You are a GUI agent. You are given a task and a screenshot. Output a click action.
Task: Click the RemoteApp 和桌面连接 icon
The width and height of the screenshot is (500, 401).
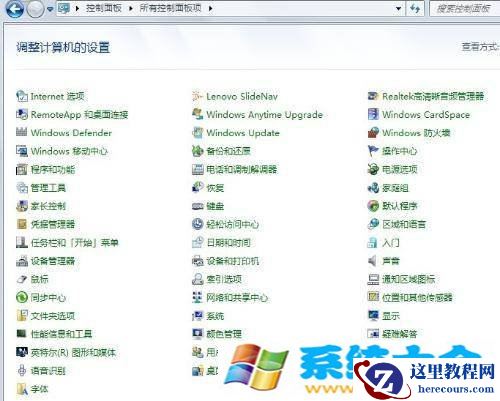pos(22,114)
